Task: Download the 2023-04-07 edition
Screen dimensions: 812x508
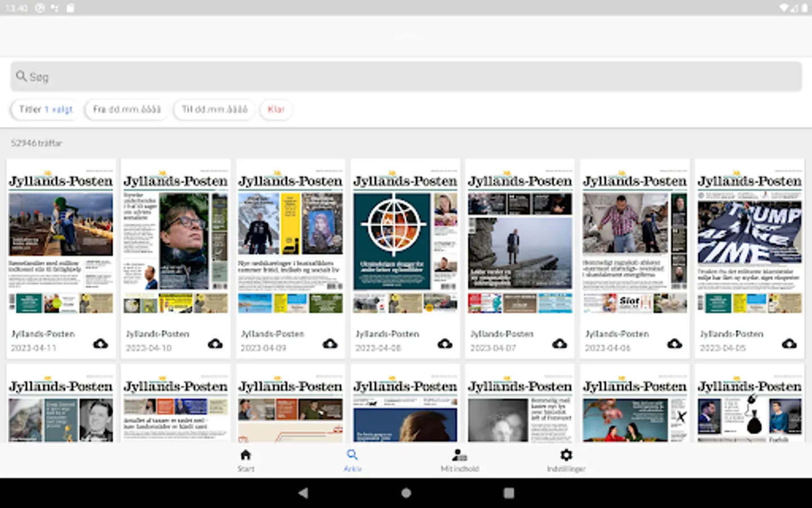Action: [559, 343]
